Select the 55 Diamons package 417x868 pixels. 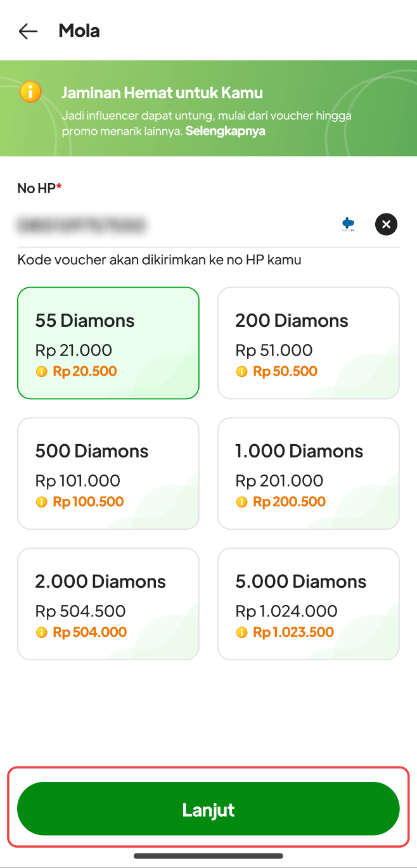(x=108, y=343)
